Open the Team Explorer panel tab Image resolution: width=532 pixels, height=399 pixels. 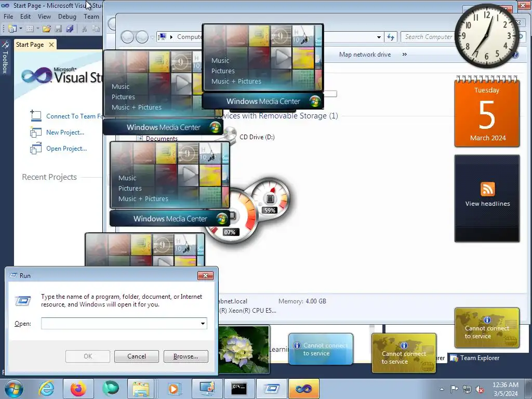tap(475, 357)
